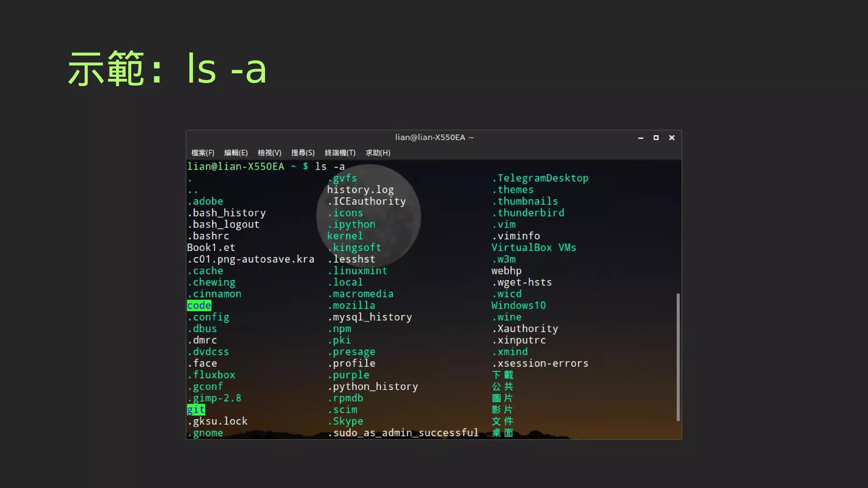Image resolution: width=868 pixels, height=488 pixels.
Task: Open the 檔案(F) menu in terminal
Action: [203, 152]
